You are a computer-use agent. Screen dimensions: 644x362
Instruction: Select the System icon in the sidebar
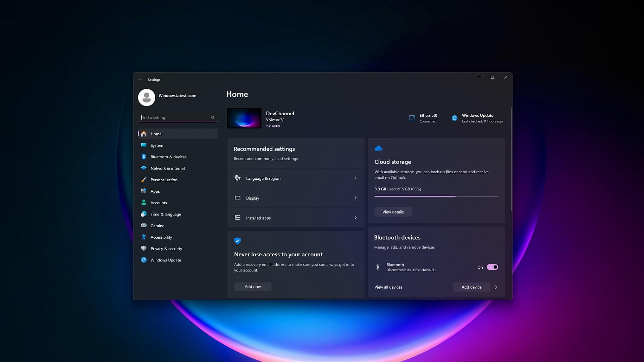click(144, 145)
